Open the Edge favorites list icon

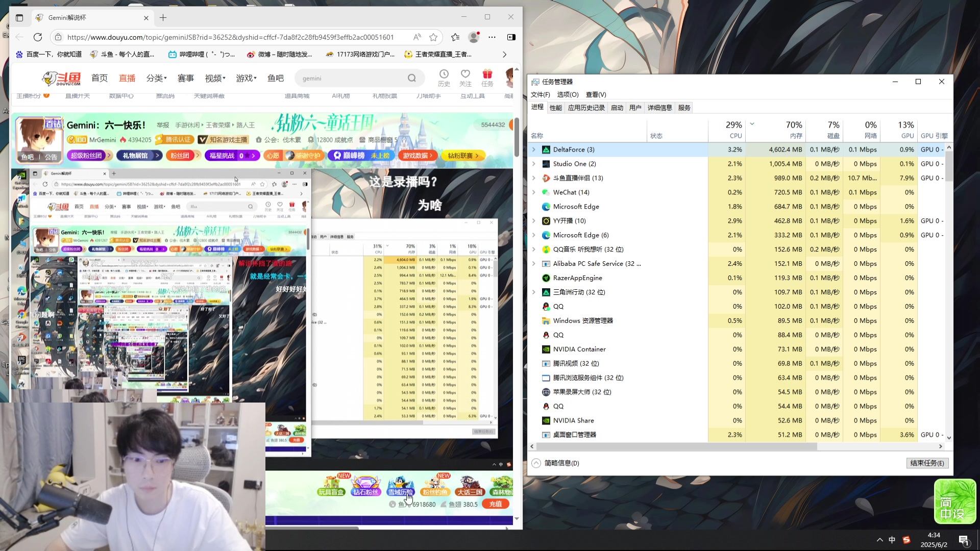click(455, 37)
